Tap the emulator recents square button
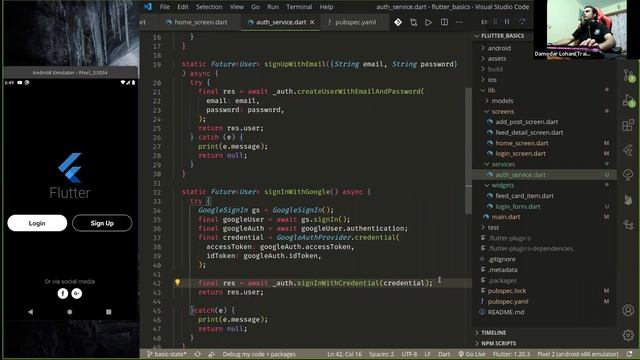This screenshot has width=640, height=360. pos(109,312)
